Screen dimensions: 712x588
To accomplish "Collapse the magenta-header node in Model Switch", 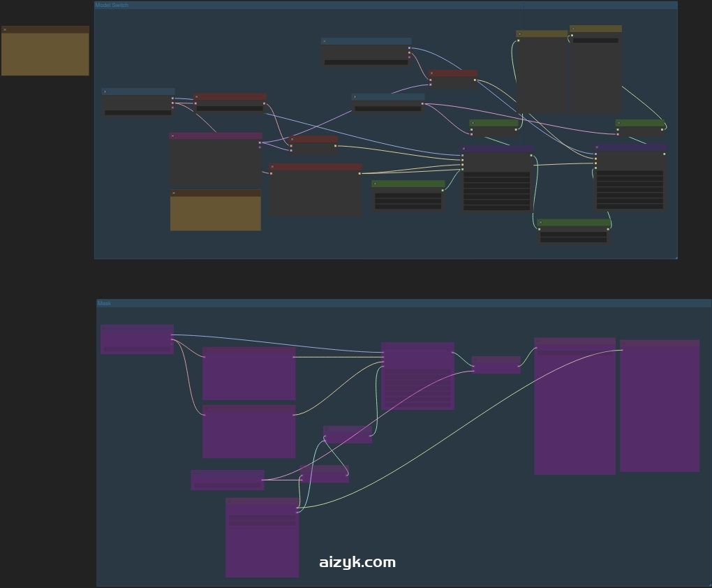I will (173, 136).
